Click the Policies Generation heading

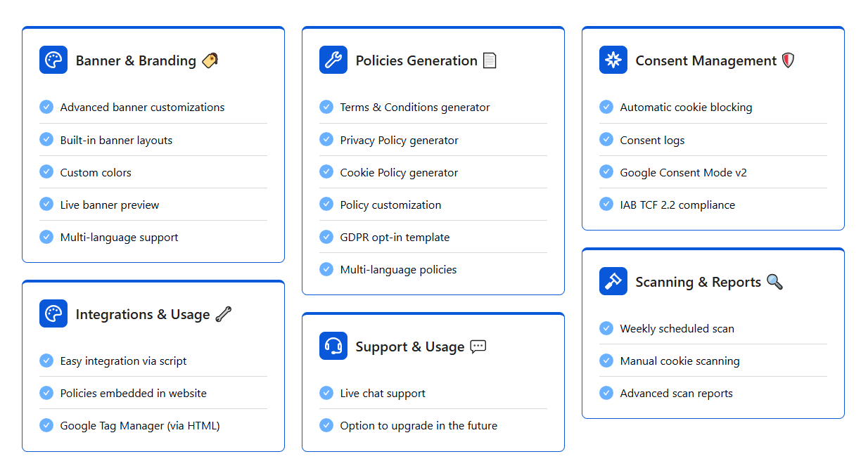point(416,60)
